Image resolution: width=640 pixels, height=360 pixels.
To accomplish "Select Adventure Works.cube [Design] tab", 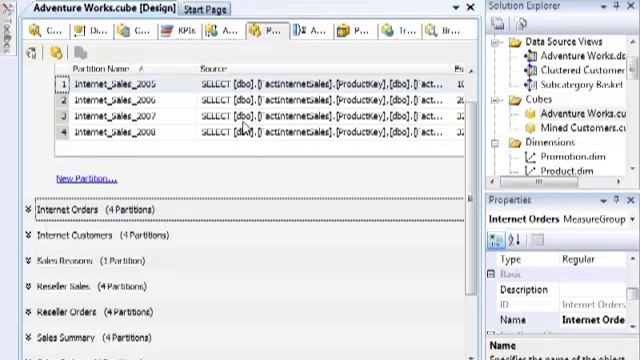I will click(x=104, y=8).
